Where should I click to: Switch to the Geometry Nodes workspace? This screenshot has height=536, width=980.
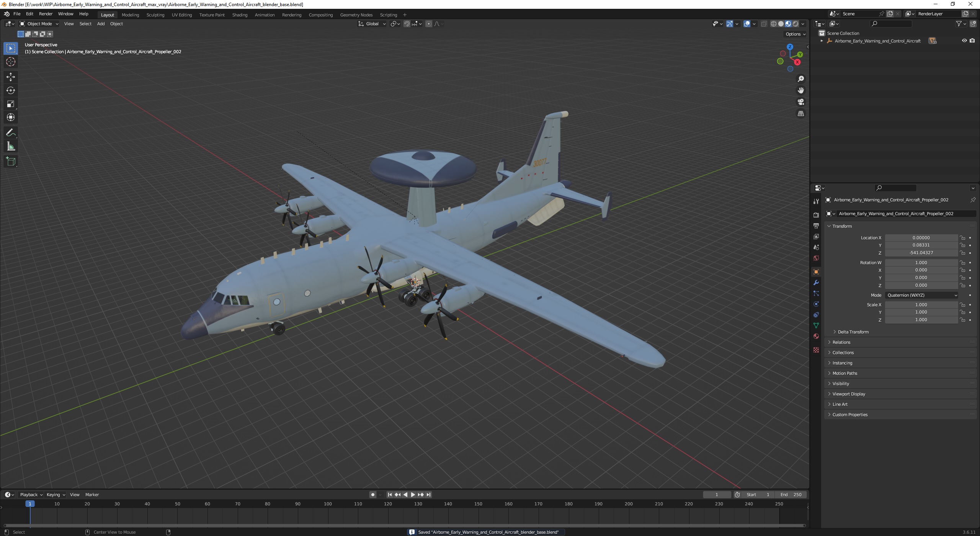tap(356, 15)
